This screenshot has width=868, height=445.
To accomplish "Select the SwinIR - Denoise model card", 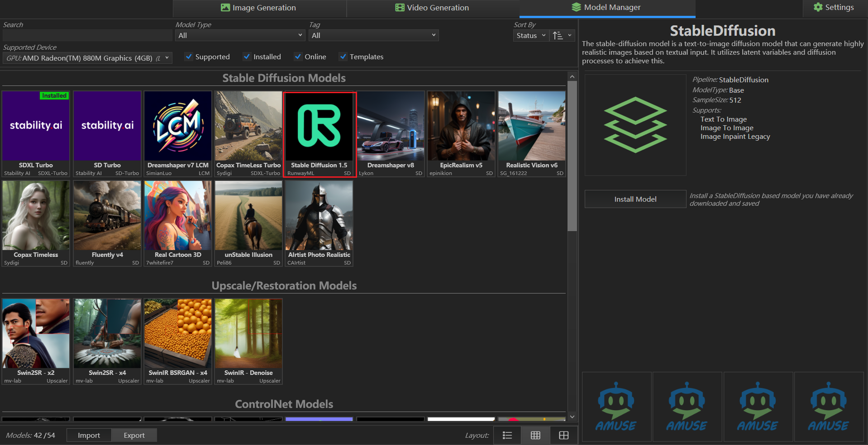I will point(248,341).
